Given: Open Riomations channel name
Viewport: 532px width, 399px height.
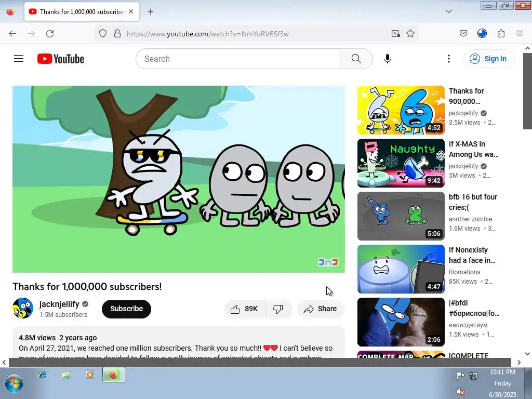Looking at the screenshot, I should [464, 272].
